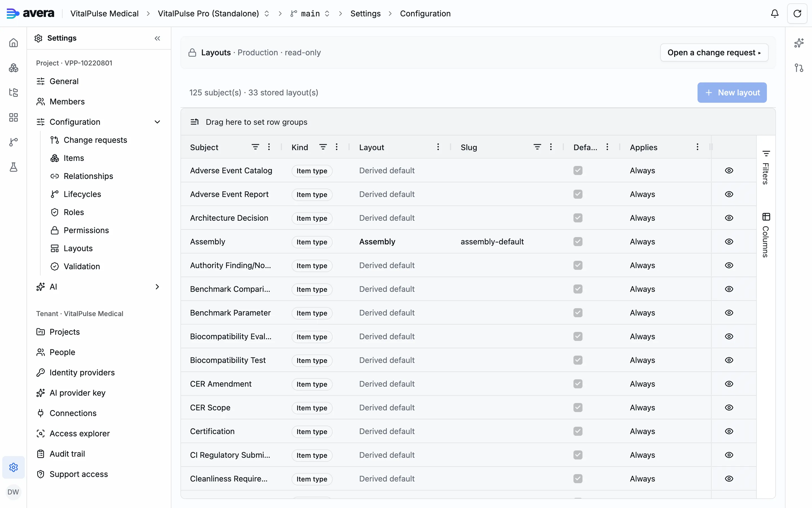
Task: Open a change request dropdown button
Action: [714, 52]
